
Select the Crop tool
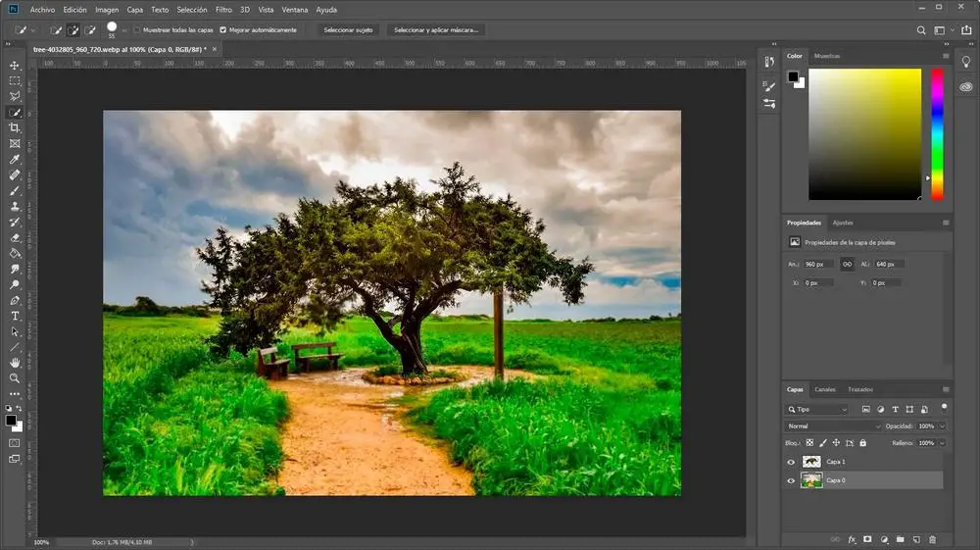[x=15, y=128]
